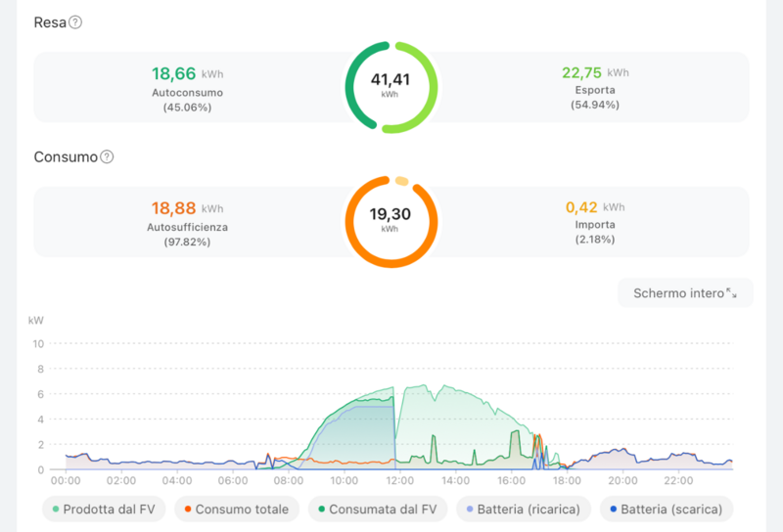Click the help icon next to Consumo
This screenshot has height=532, width=783.
[x=108, y=156]
